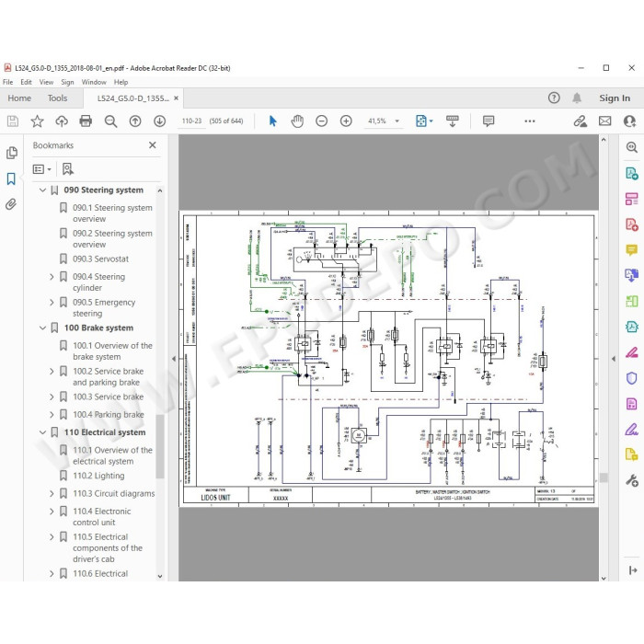Click the Zoom out minus button
Screen dimensions: 644x644
point(322,121)
